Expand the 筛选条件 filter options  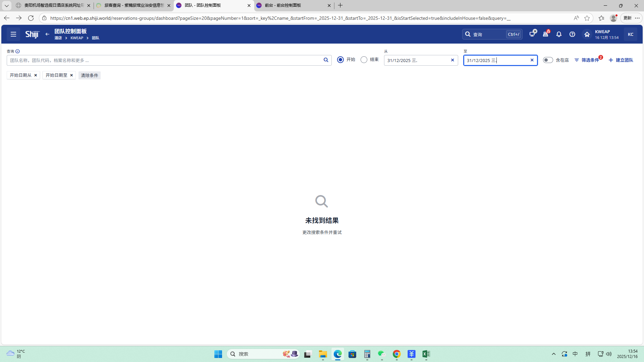click(x=587, y=60)
